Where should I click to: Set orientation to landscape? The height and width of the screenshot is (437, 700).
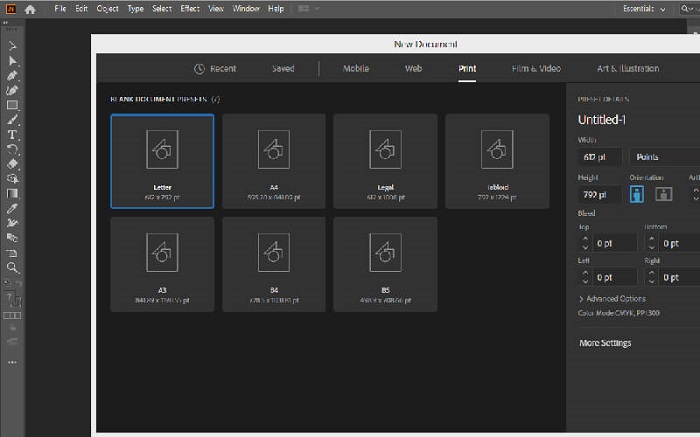(x=663, y=194)
